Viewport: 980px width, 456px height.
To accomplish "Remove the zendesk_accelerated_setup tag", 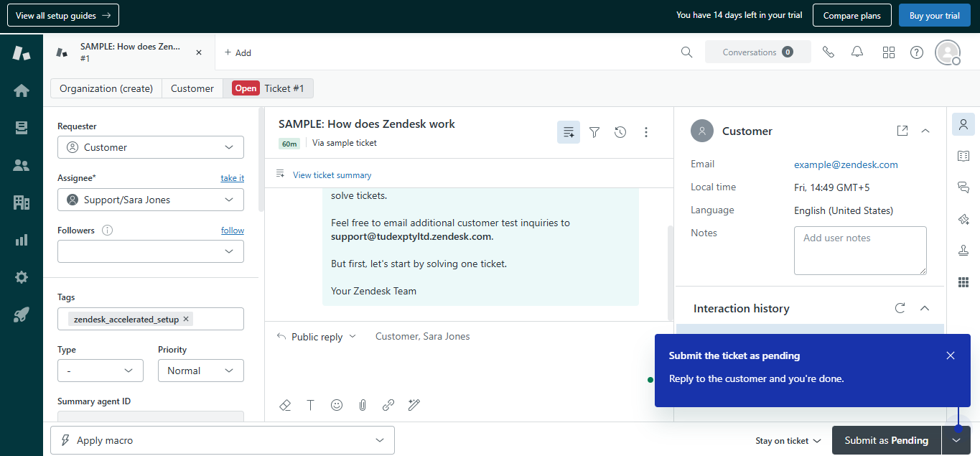I will point(186,319).
